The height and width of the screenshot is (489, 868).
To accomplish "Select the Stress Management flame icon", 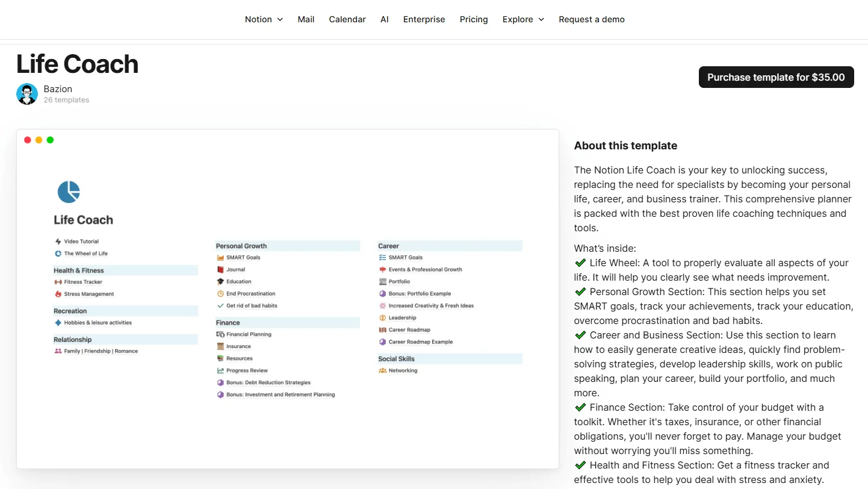I will [x=57, y=294].
